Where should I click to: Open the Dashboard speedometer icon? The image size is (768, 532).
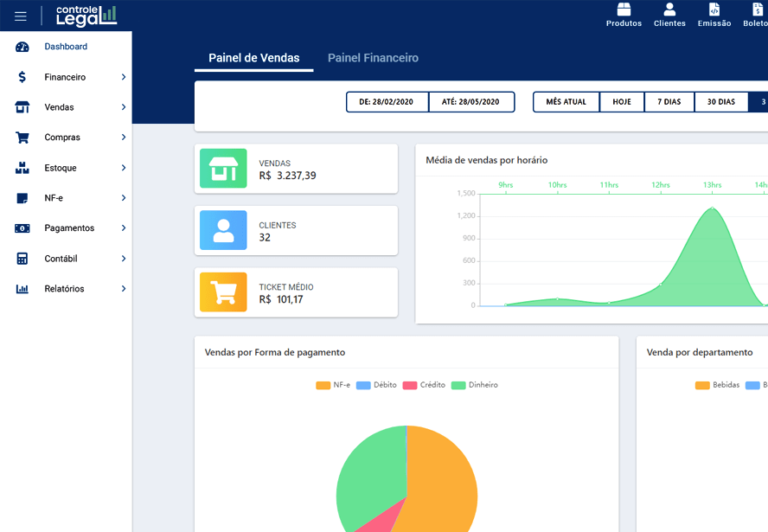[22, 47]
